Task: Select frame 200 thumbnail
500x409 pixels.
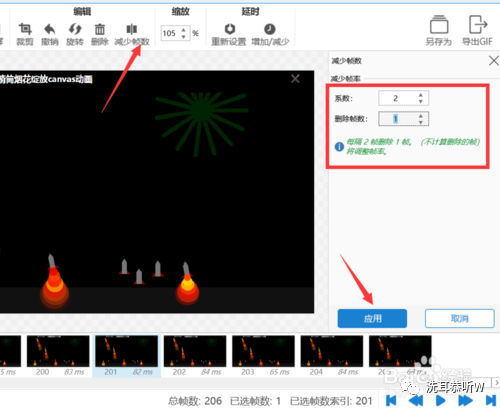Action: point(58,351)
